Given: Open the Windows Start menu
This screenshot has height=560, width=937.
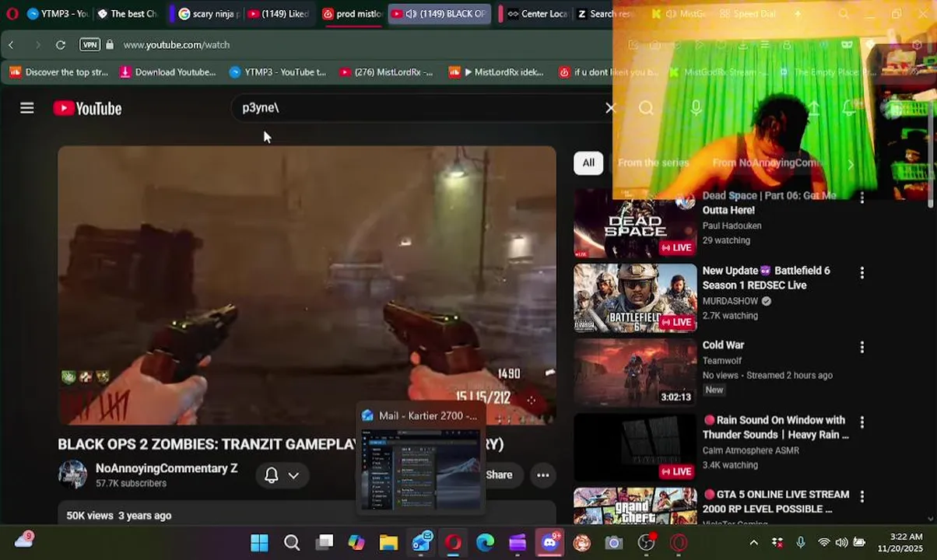Looking at the screenshot, I should pos(259,542).
